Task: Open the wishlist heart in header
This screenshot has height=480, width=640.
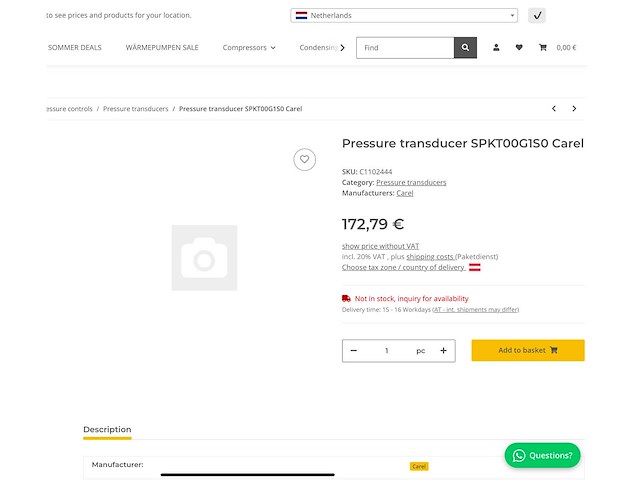Action: tap(519, 48)
